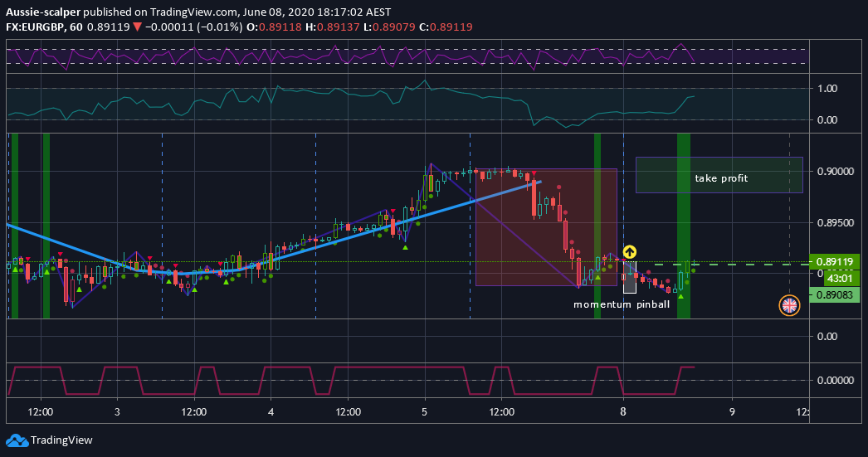This screenshot has width=868, height=457.
Task: Click the yellow up-arrow marker icon
Action: [x=629, y=252]
